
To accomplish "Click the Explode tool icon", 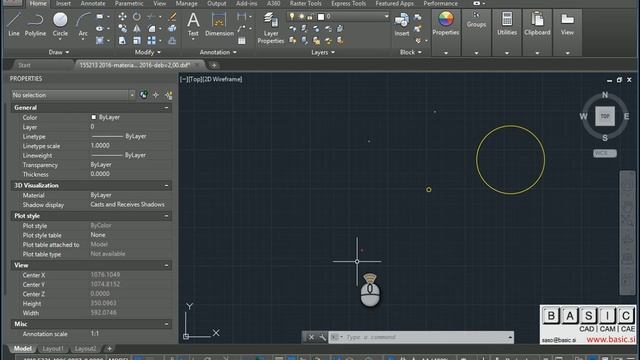I will click(x=172, y=28).
